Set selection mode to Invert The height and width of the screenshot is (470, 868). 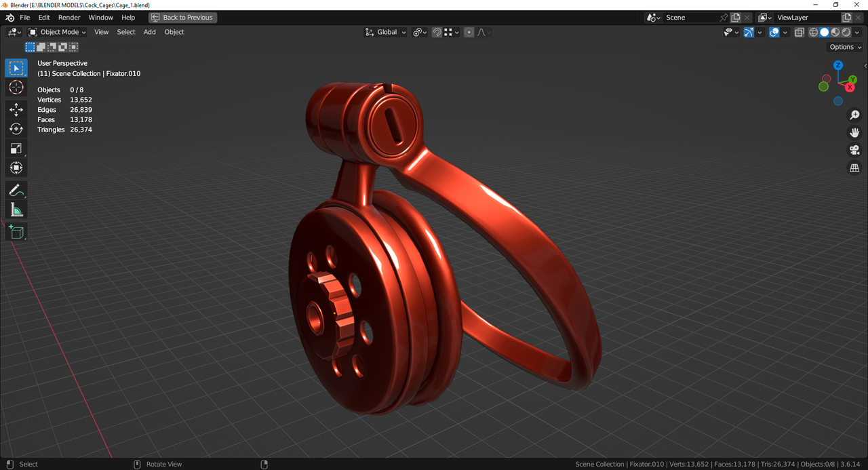click(62, 47)
